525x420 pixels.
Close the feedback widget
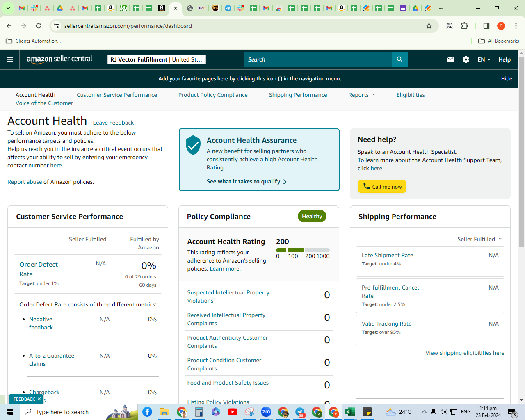coord(39,399)
